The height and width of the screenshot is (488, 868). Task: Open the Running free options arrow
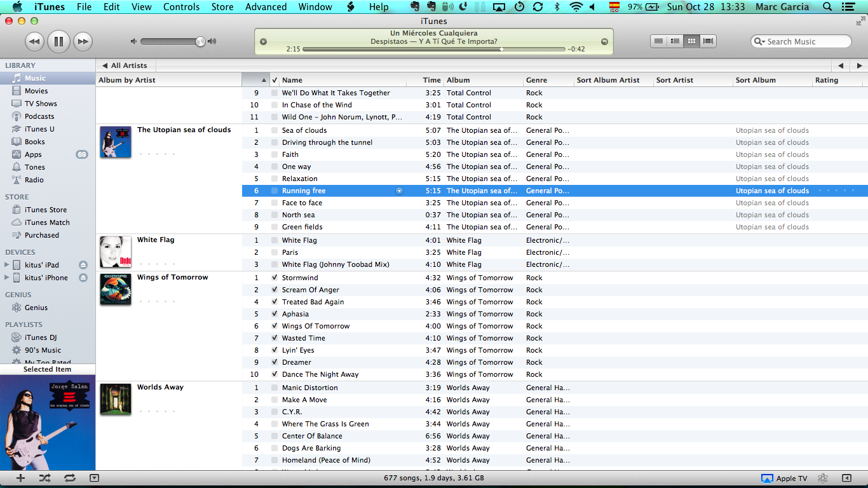(399, 191)
